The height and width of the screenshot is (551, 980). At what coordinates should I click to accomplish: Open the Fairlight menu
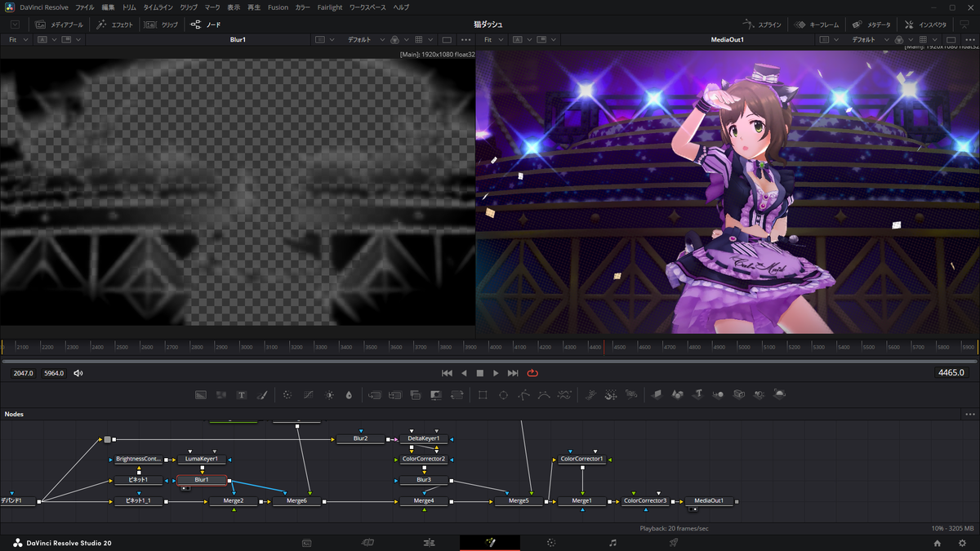[x=330, y=7]
